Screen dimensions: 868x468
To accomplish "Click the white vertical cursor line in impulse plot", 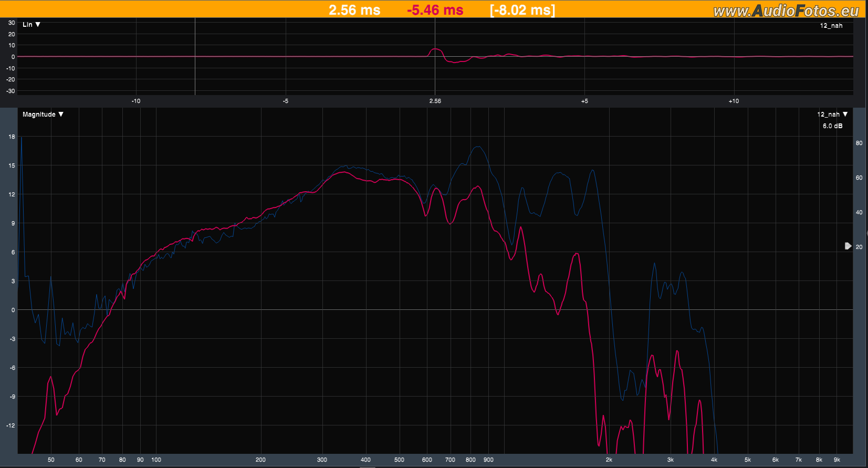I will tap(195, 57).
